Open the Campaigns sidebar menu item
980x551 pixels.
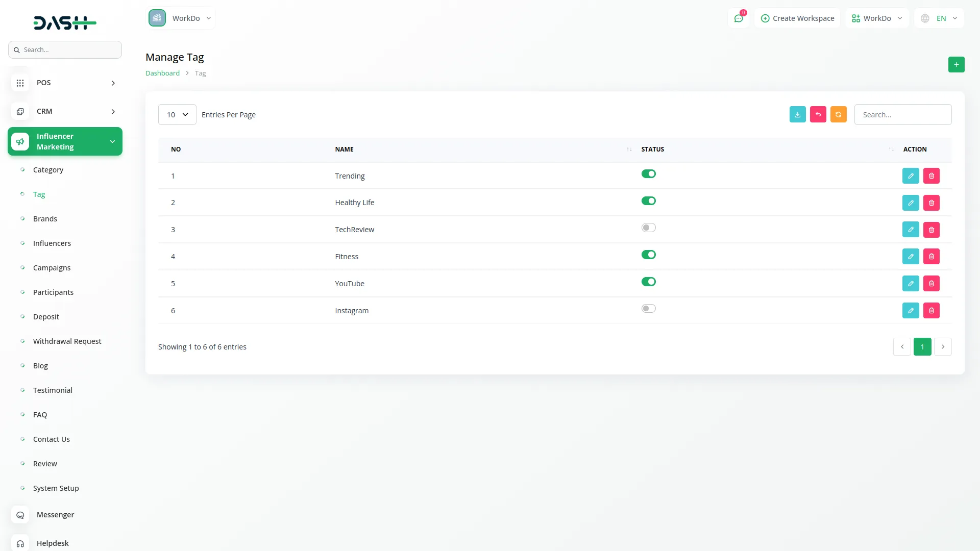click(52, 267)
